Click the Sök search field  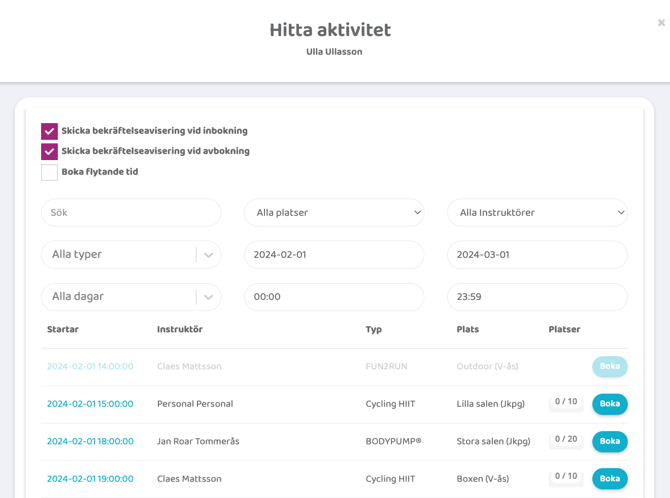[x=131, y=213]
